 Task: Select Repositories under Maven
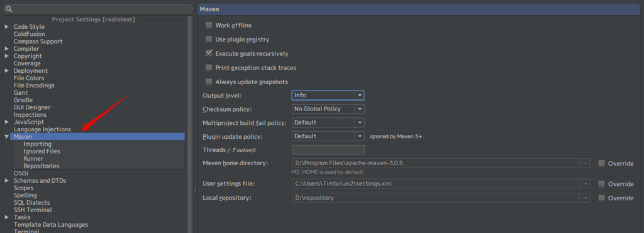(x=42, y=166)
